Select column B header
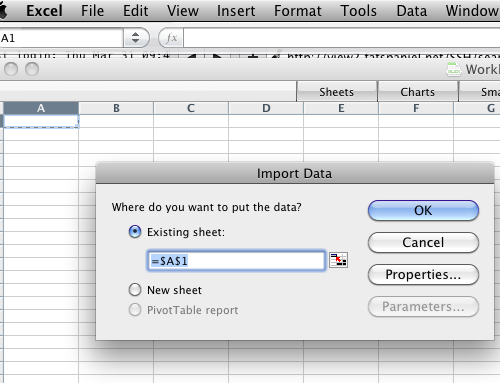This screenshot has height=383, width=500. click(116, 108)
